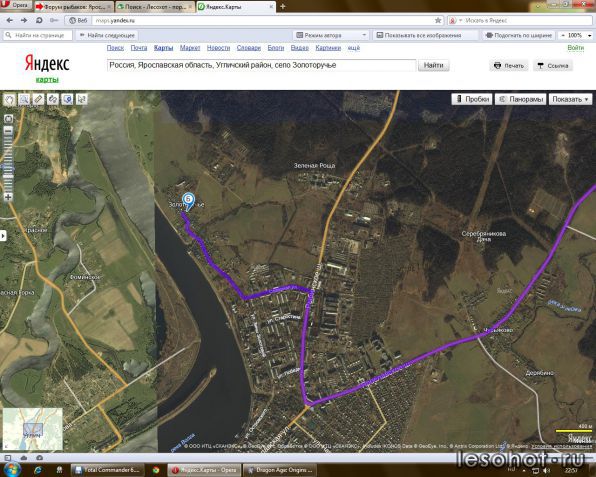
Task: Click the Найти следующее button
Action: pos(107,35)
